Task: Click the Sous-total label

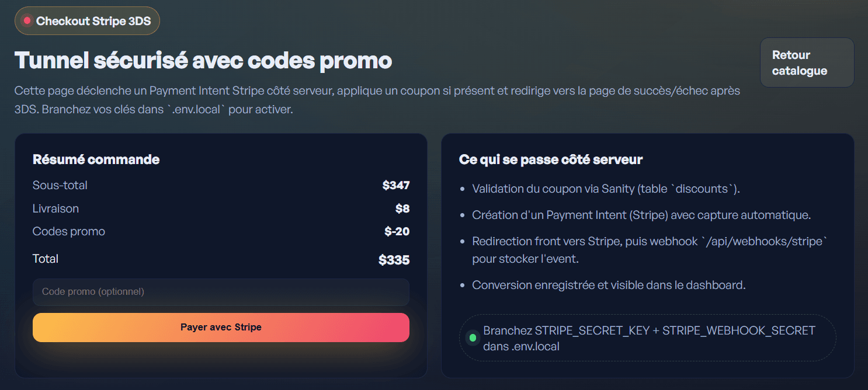Action: point(60,186)
